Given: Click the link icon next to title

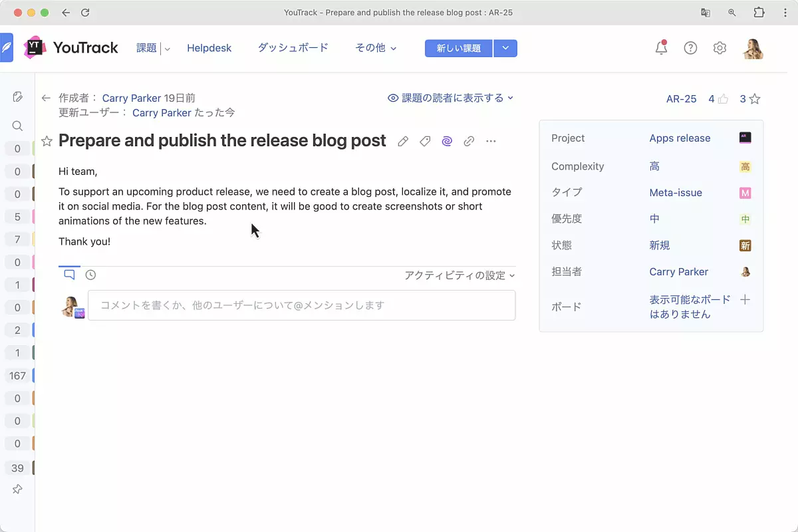Looking at the screenshot, I should [469, 141].
